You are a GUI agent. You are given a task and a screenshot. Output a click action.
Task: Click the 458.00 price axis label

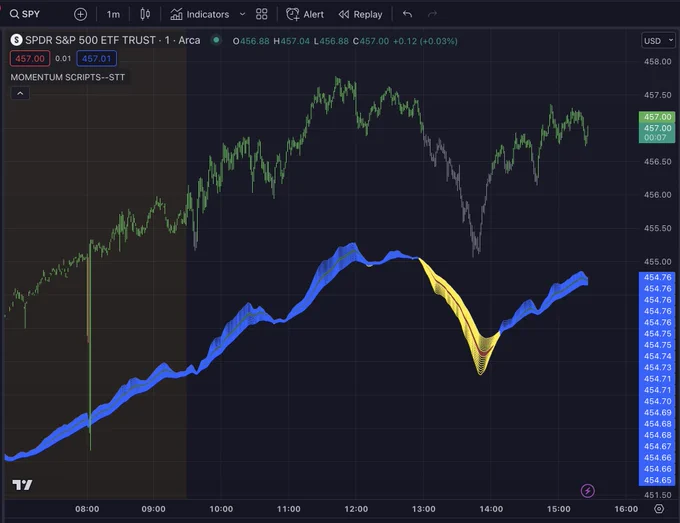(657, 62)
